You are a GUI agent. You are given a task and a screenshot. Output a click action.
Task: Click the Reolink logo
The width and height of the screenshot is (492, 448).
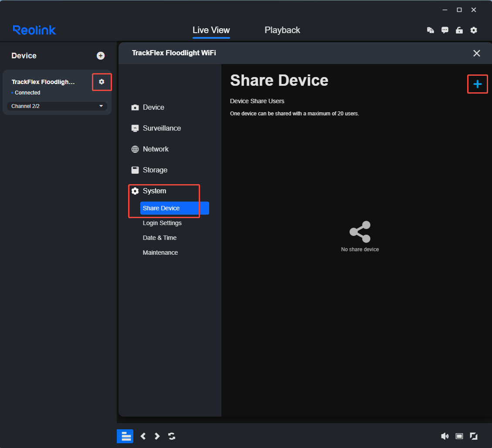pyautogui.click(x=34, y=30)
